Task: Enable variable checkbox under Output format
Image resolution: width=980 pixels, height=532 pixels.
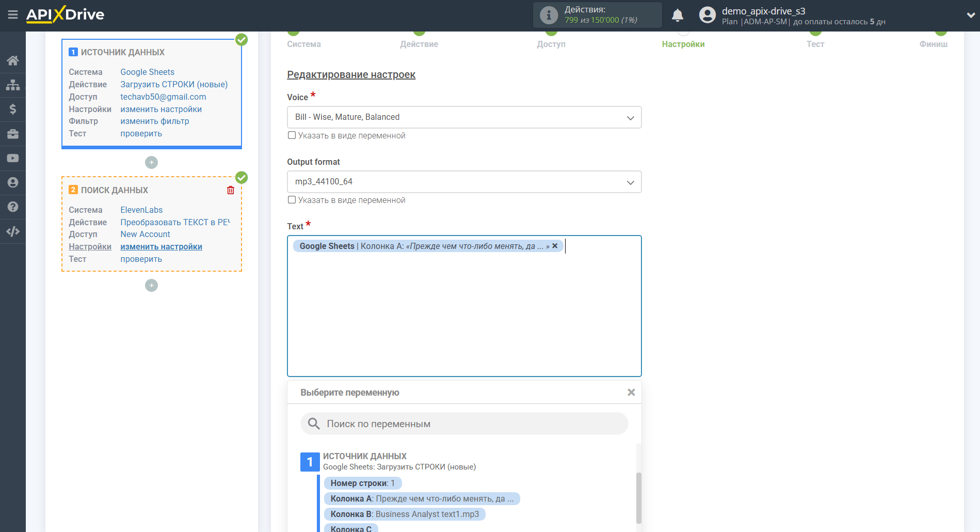Action: pyautogui.click(x=292, y=200)
